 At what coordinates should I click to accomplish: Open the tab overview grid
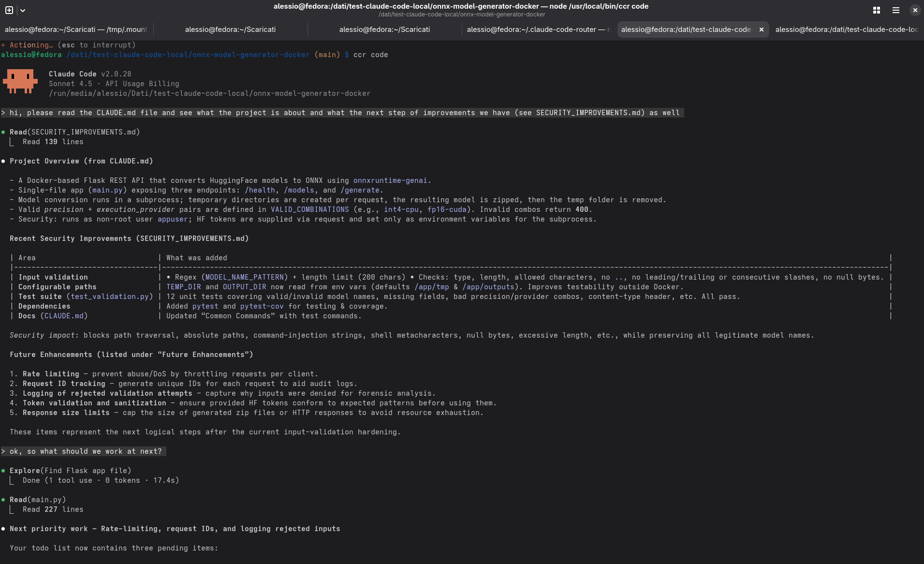tap(876, 10)
